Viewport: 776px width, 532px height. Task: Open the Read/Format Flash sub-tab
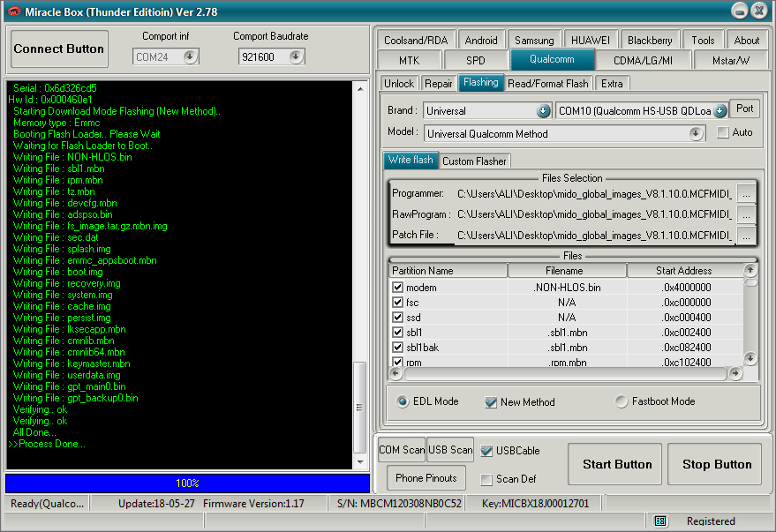click(x=548, y=84)
